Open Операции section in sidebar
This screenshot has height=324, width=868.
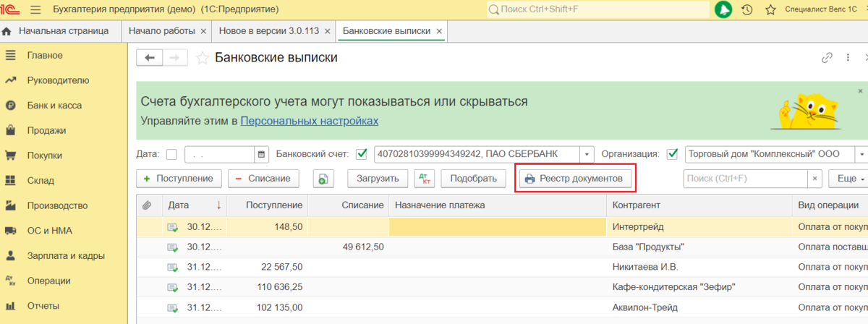point(48,281)
